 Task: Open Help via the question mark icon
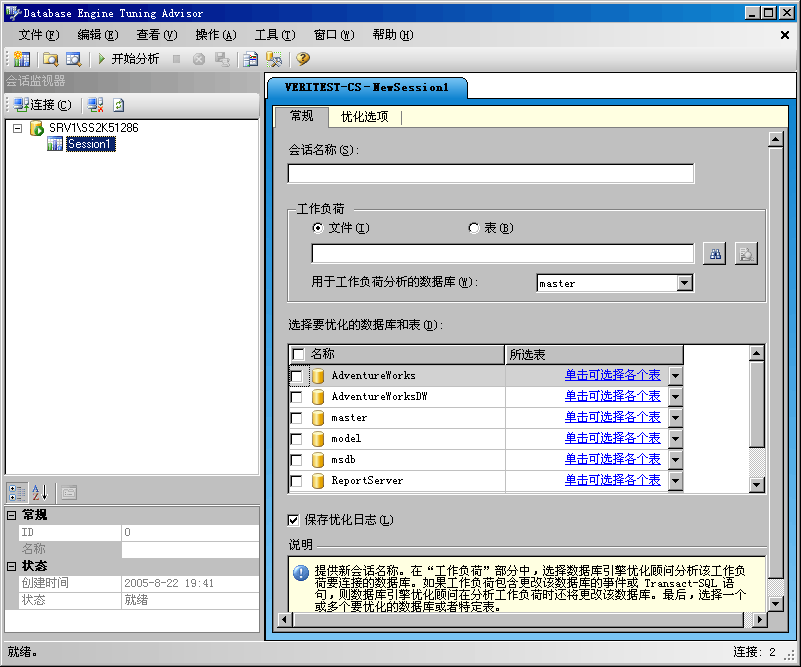tap(303, 59)
